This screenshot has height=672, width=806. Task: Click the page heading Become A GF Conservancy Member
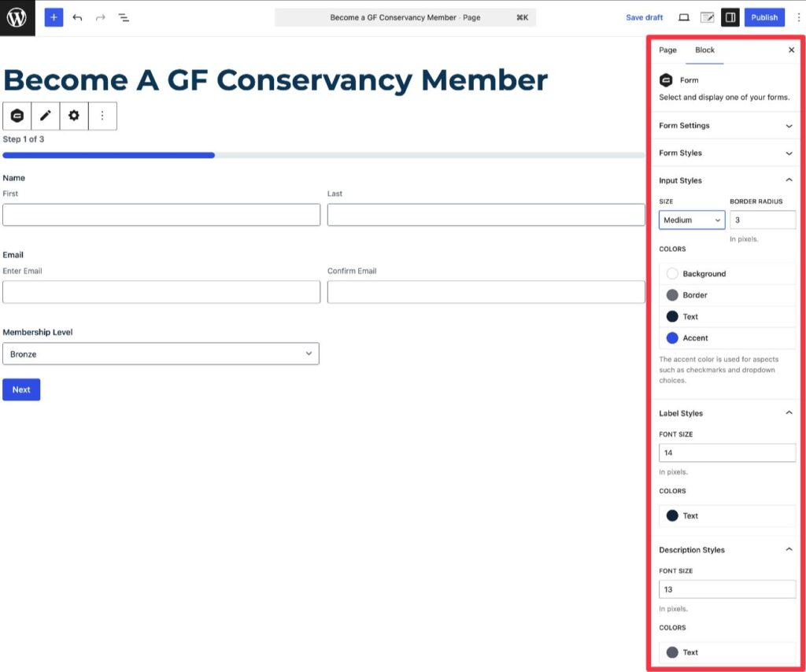coord(275,80)
